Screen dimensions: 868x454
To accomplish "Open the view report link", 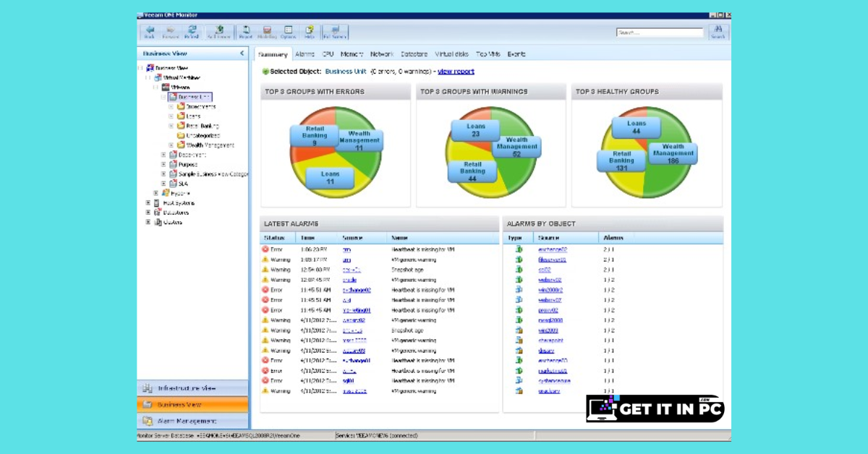I will pyautogui.click(x=456, y=72).
